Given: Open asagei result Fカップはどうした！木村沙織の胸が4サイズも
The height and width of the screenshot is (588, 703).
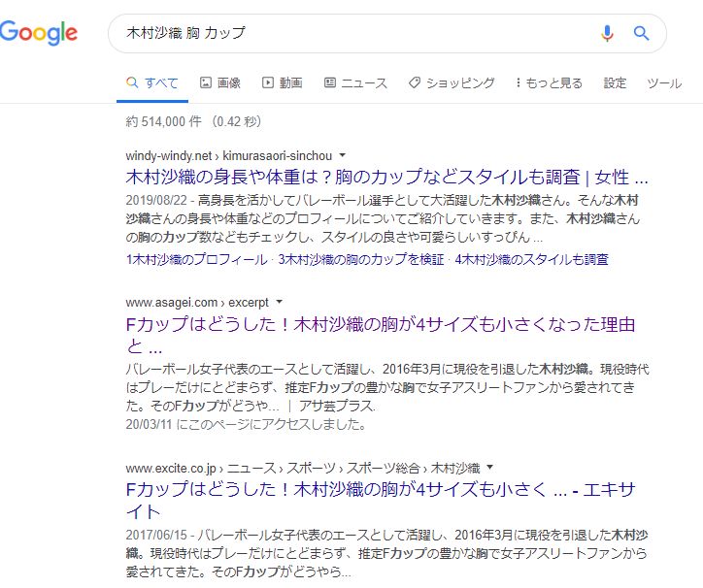Looking at the screenshot, I should click(381, 335).
